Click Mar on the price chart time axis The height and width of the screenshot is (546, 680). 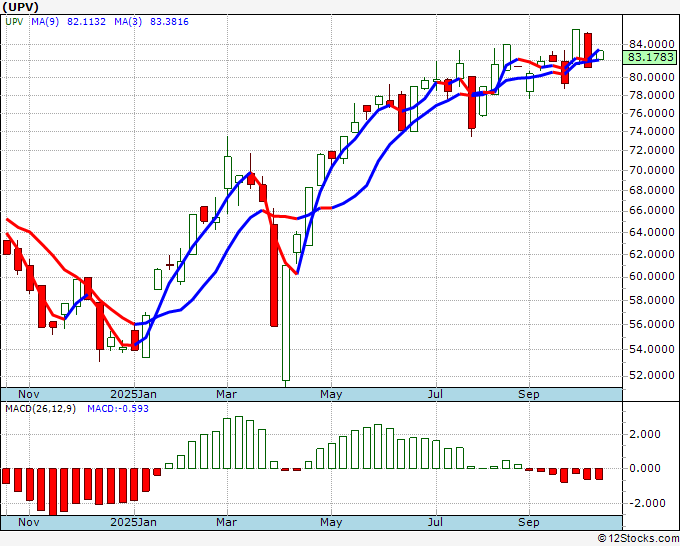point(226,394)
